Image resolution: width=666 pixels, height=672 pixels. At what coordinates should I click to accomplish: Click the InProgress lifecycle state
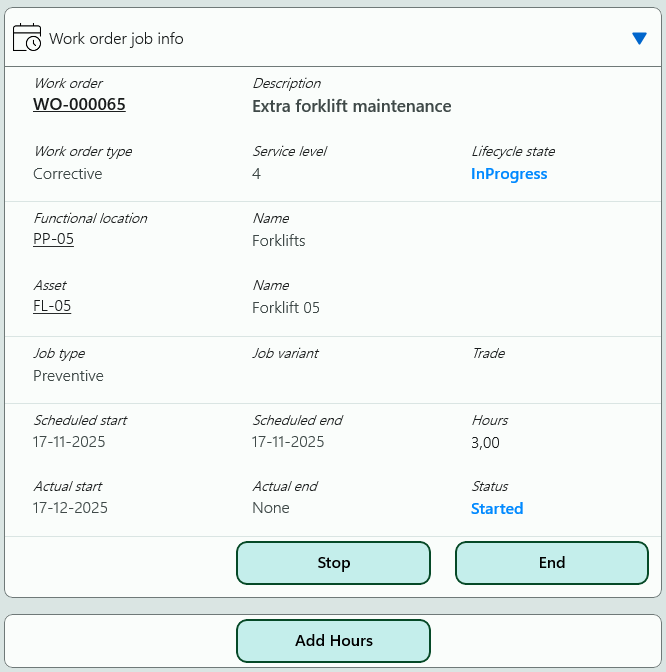tap(509, 174)
